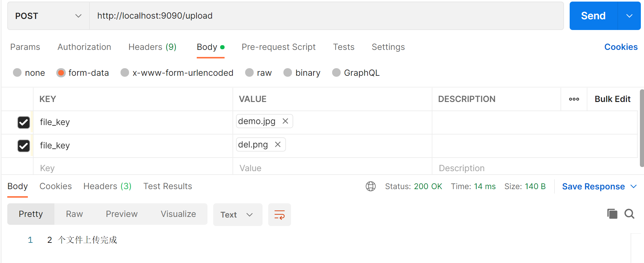Open the Pre-request Script tab
This screenshot has width=644, height=263.
pyautogui.click(x=278, y=47)
